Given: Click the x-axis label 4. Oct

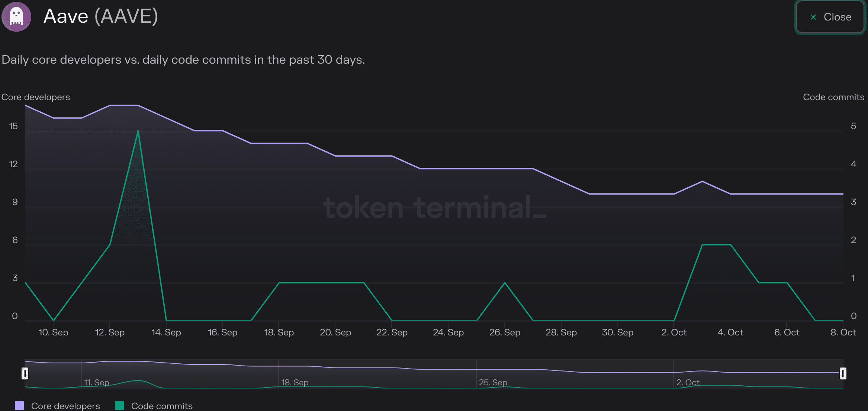Looking at the screenshot, I should (x=730, y=332).
